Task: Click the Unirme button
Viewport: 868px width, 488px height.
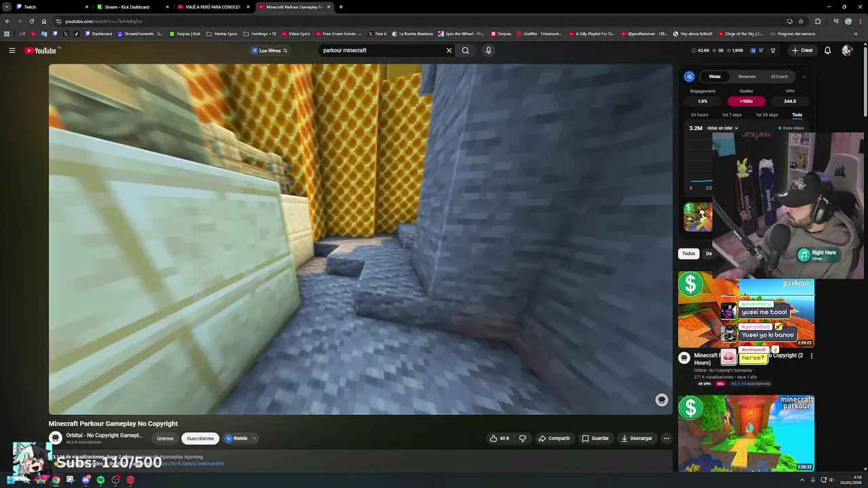Action: click(165, 439)
